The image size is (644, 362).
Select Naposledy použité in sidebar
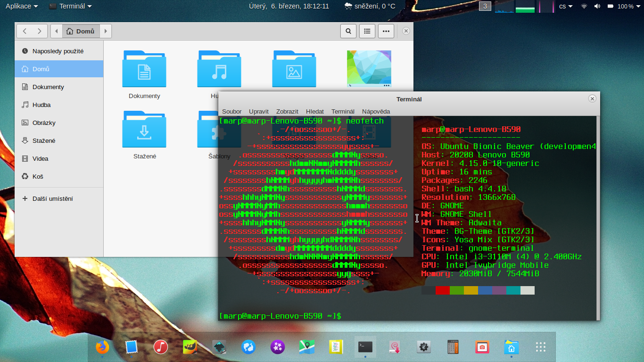59,51
